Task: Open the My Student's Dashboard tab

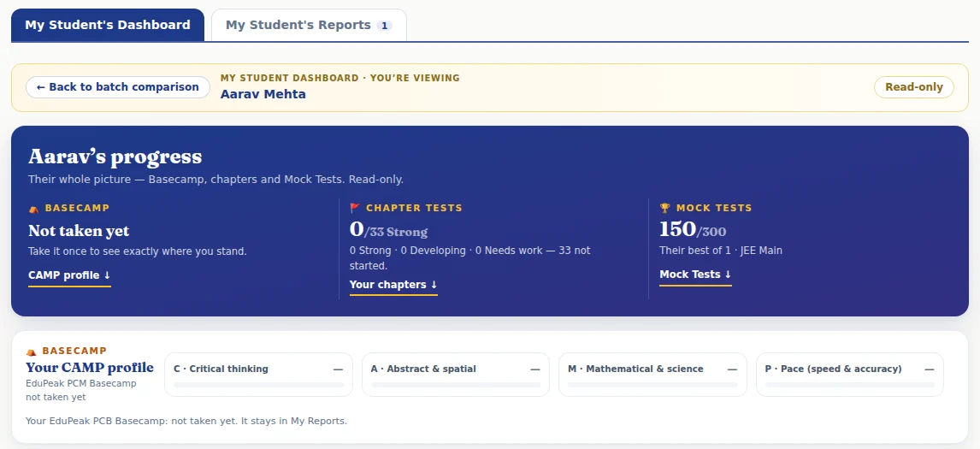Action: 108,25
